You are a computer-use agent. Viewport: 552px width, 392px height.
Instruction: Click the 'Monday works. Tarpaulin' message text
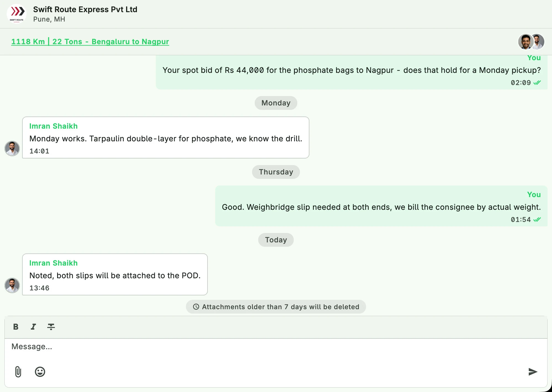pos(166,139)
